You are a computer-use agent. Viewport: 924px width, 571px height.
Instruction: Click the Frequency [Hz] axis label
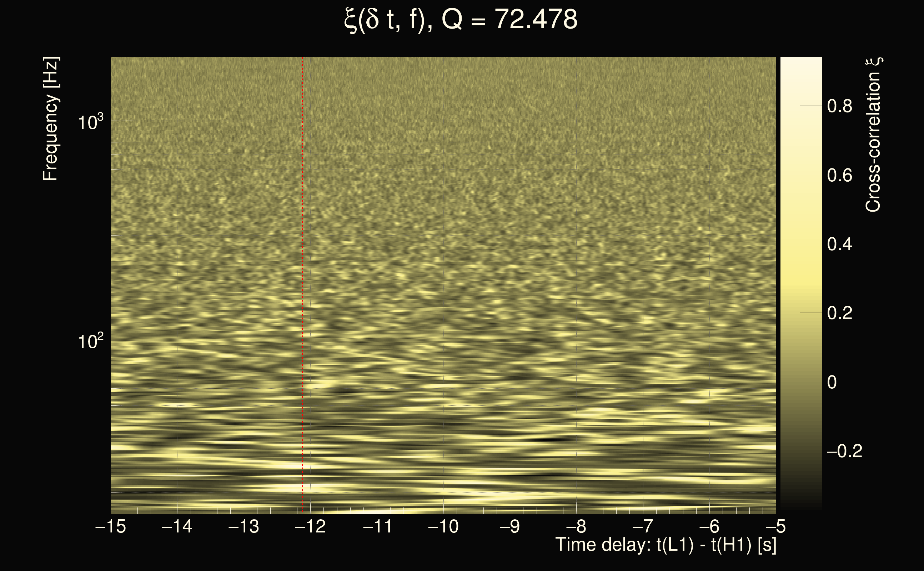(50, 119)
